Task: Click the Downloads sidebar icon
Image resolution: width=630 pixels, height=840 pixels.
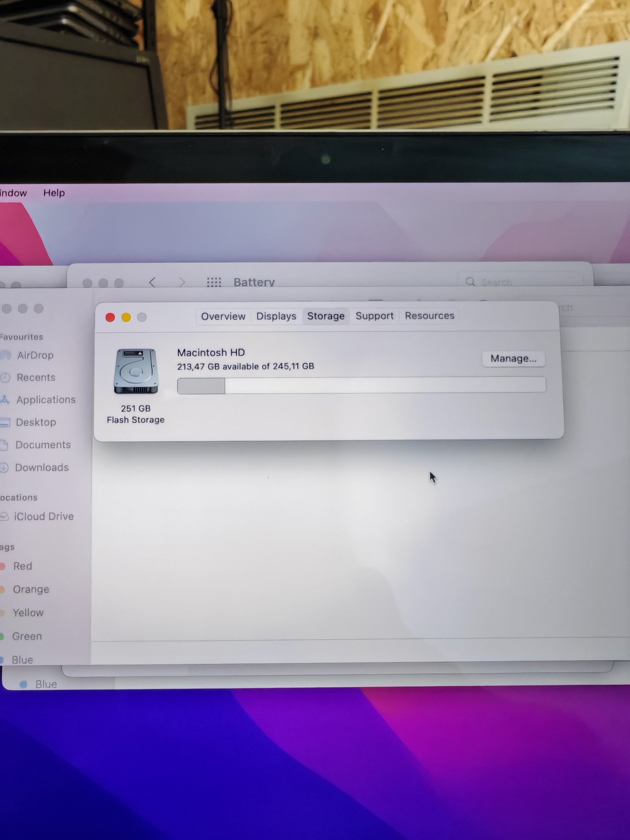Action: click(4, 467)
